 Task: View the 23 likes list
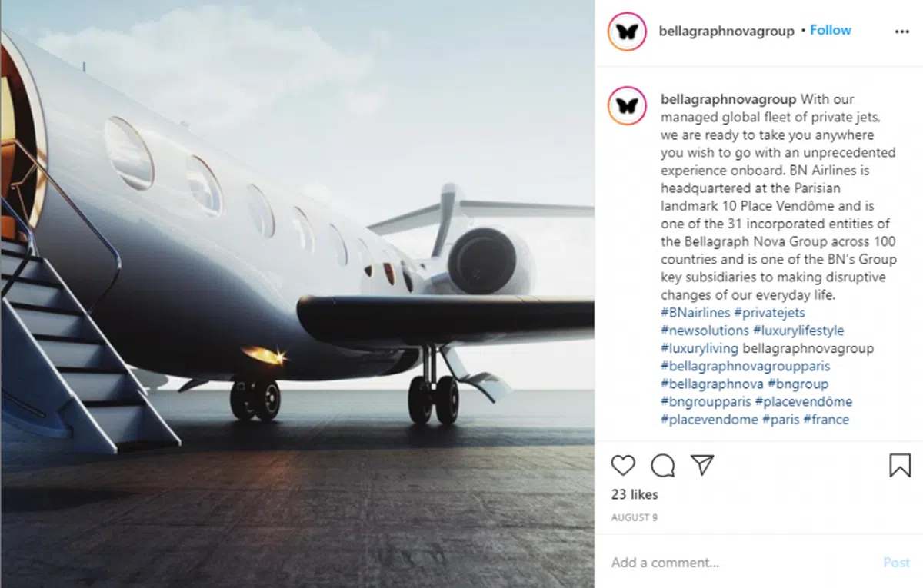coord(635,494)
